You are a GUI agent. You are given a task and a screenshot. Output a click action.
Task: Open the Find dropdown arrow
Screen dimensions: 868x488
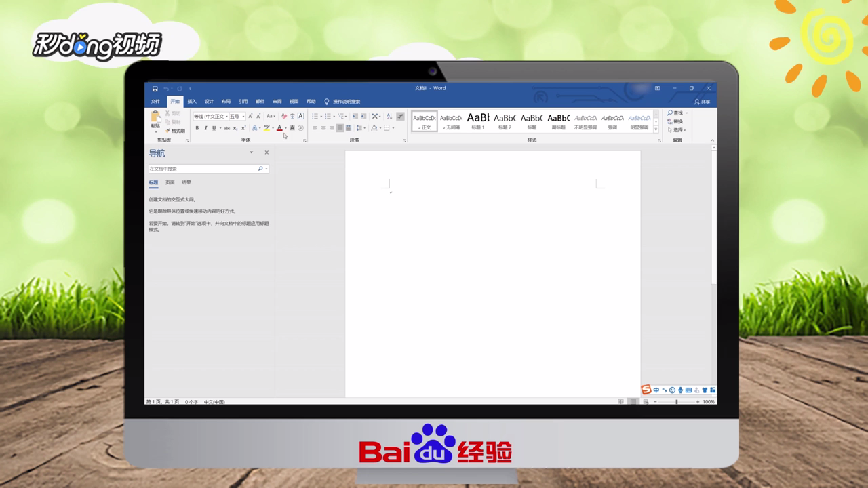pos(687,113)
